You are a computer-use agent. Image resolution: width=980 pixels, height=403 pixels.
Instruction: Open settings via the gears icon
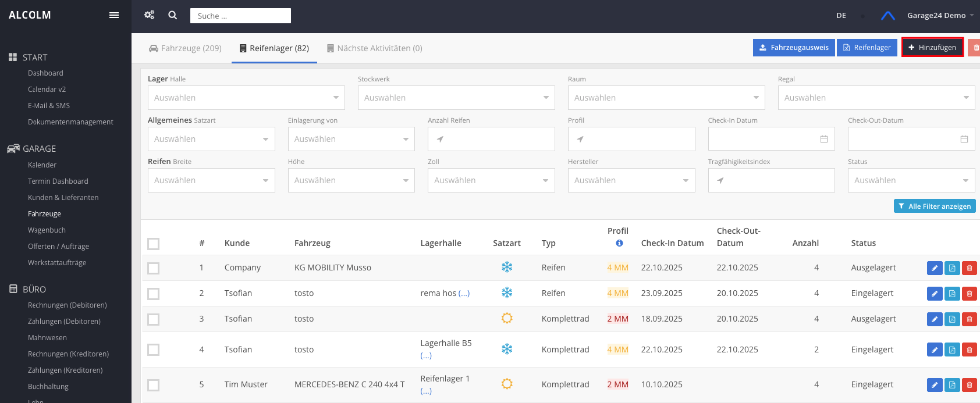click(150, 15)
